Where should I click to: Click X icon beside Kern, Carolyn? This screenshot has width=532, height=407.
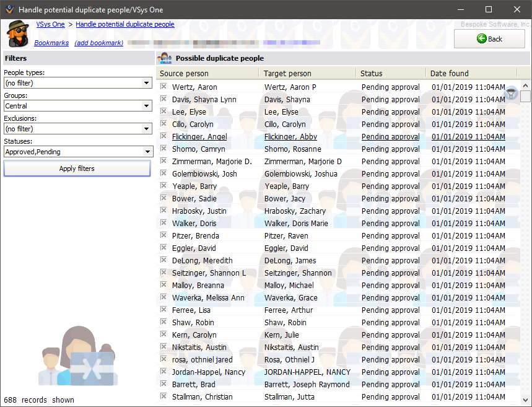click(x=164, y=335)
